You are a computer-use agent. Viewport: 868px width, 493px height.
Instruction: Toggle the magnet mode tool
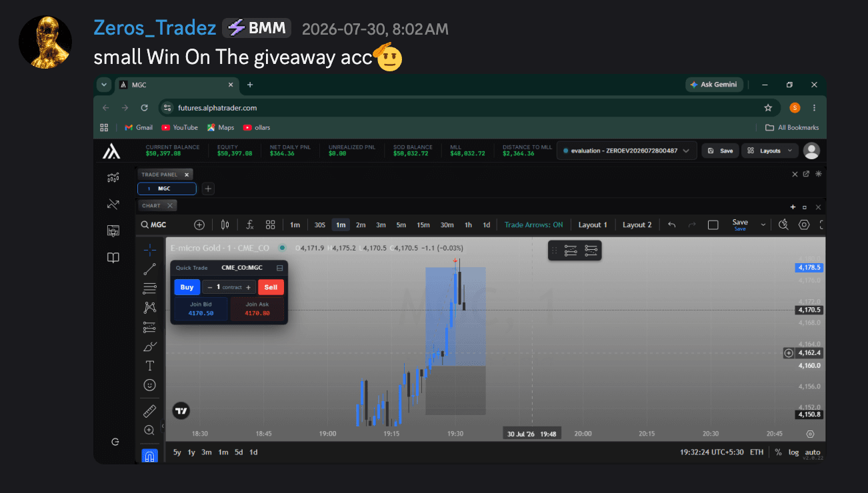[150, 456]
